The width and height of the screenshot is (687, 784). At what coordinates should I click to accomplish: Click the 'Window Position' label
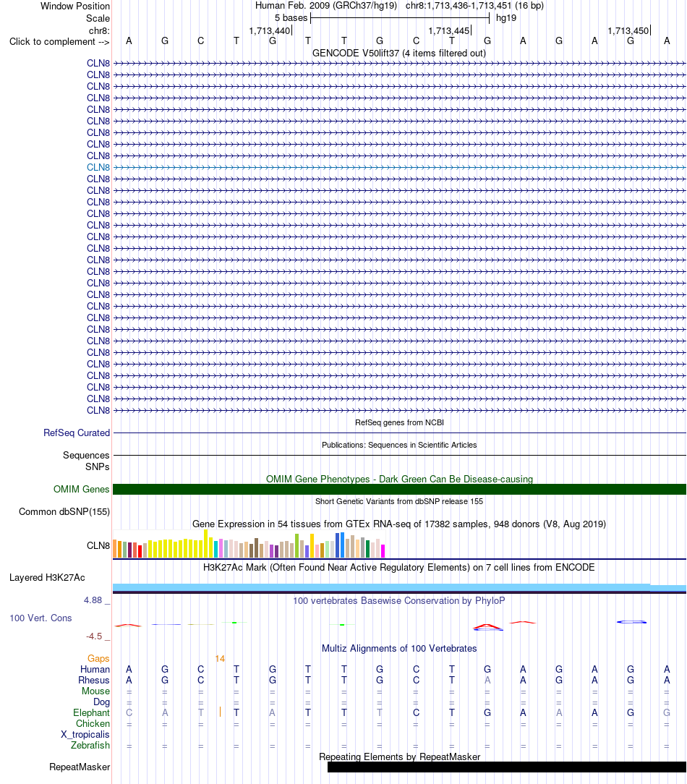coord(75,6)
